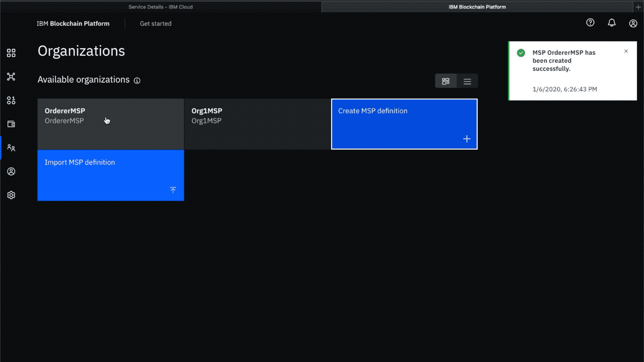Image resolution: width=644 pixels, height=362 pixels.
Task: Open the Smart contracts icon in sidebar
Action: pos(11,100)
